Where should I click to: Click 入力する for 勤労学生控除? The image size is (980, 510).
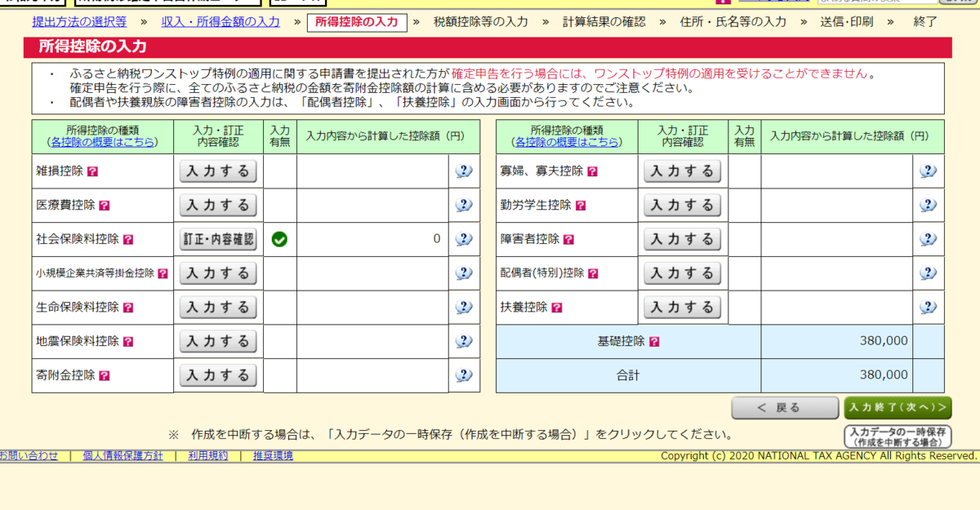click(683, 206)
